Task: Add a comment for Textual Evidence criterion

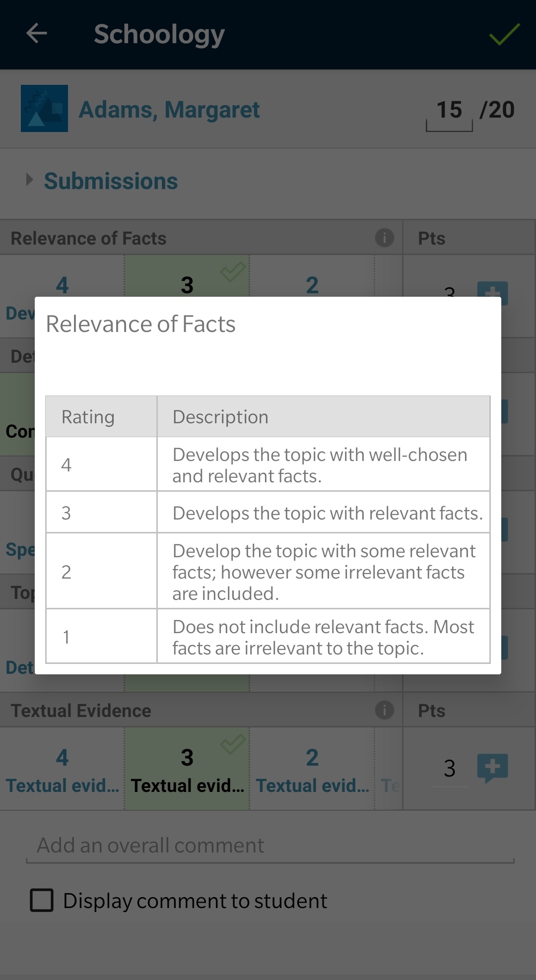Action: click(492, 767)
